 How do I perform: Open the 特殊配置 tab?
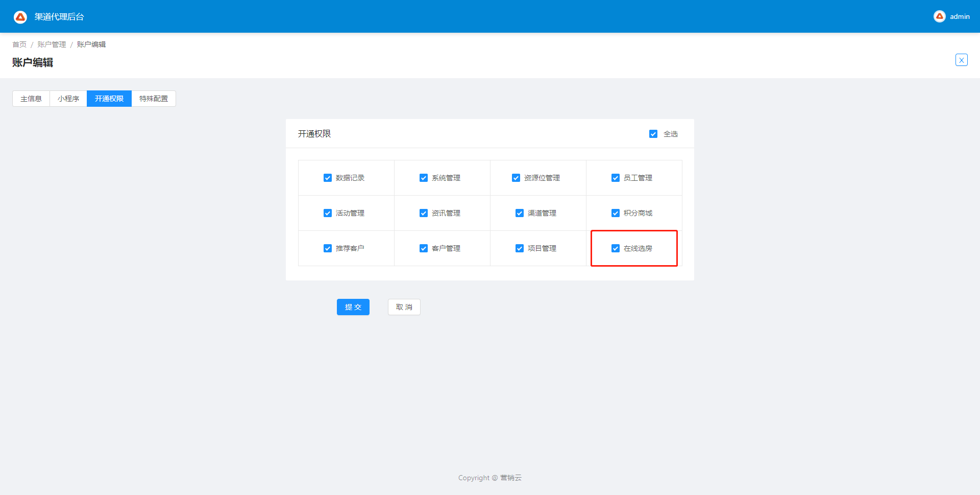(x=154, y=99)
